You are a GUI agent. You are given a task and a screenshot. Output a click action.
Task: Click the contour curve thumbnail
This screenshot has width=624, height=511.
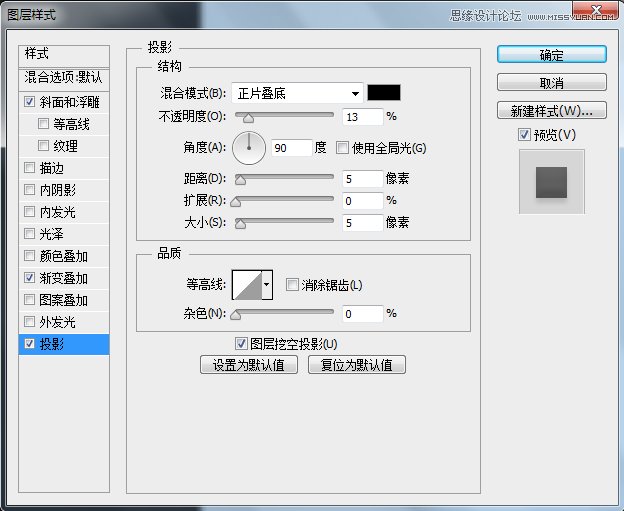(247, 285)
